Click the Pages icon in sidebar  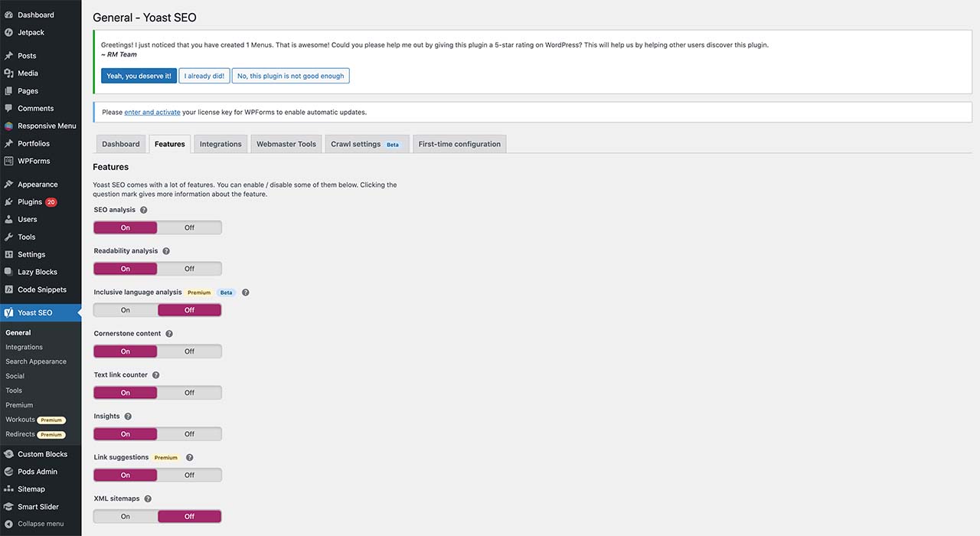(x=8, y=91)
